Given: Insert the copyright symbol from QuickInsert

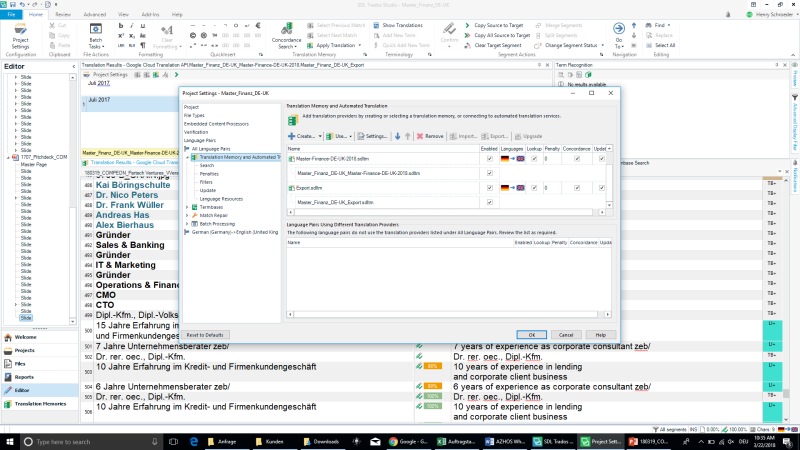Looking at the screenshot, I should (x=193, y=36).
